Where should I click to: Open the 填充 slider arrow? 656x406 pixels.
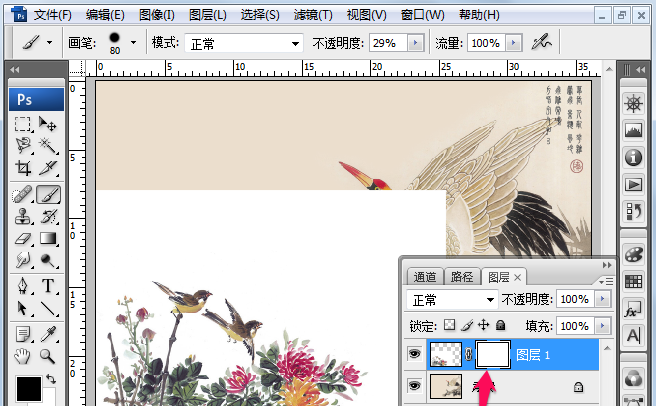[x=602, y=326]
